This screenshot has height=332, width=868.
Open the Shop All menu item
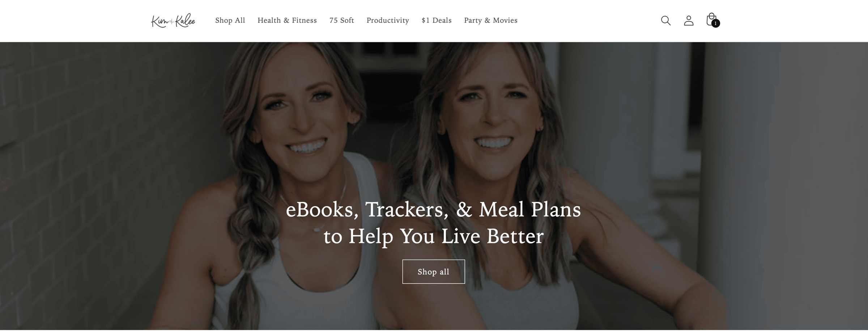(230, 20)
